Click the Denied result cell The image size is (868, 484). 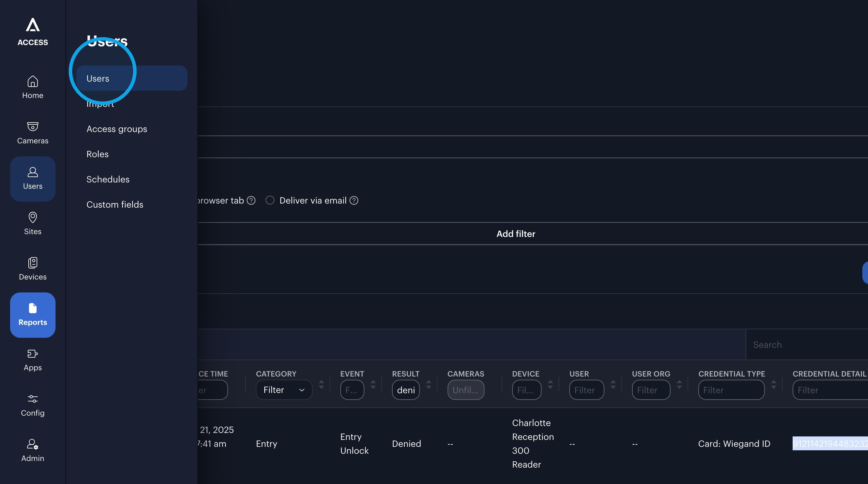[x=406, y=444]
